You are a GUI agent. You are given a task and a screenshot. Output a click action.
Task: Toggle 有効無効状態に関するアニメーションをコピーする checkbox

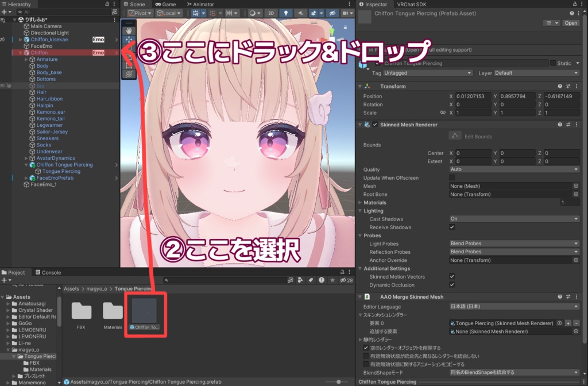[366, 364]
